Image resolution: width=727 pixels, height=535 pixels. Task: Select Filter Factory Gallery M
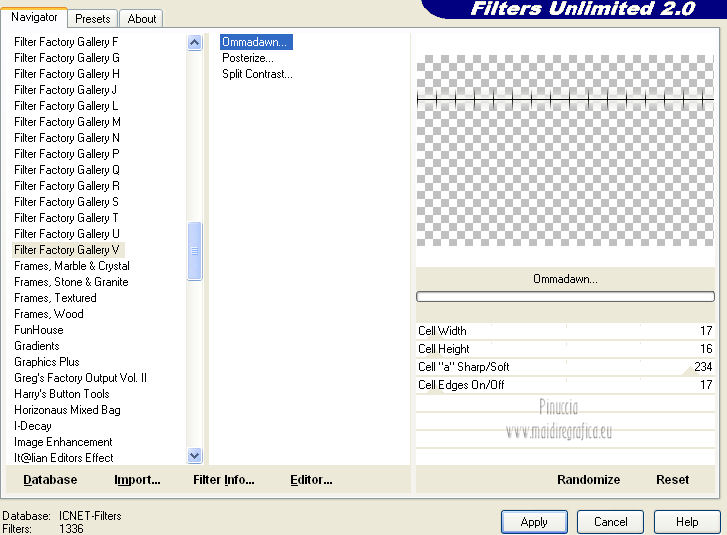[x=67, y=122]
